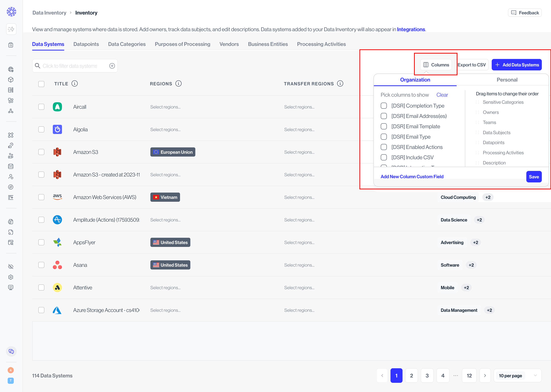The image size is (551, 392).
Task: Open the '10 per page' dropdown
Action: 518,376
